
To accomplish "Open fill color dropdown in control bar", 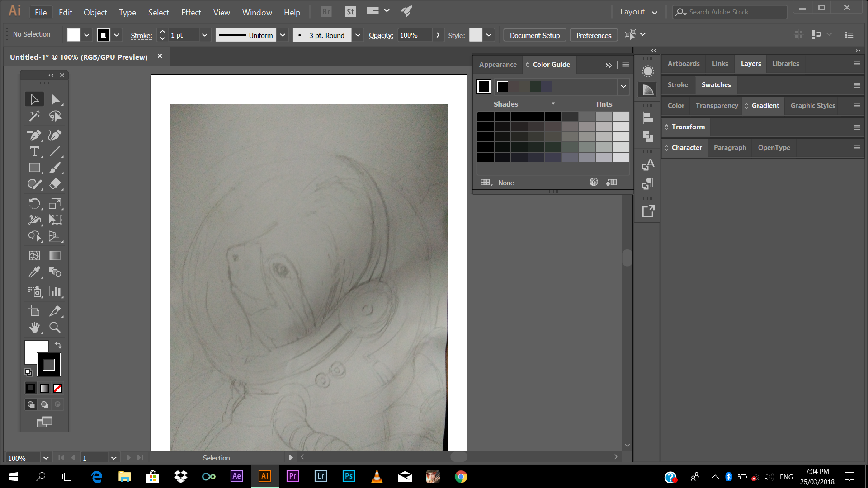I will [x=87, y=35].
